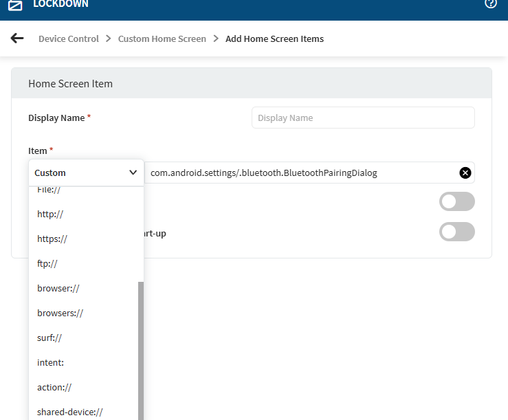Select http:// from the dropdown list
The height and width of the screenshot is (420, 508).
click(50, 214)
